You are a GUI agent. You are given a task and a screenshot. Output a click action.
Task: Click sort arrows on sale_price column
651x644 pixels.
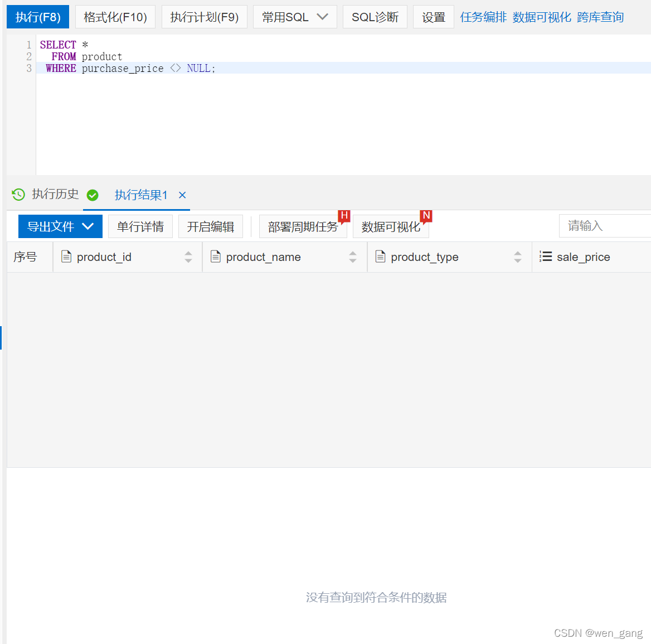pyautogui.click(x=647, y=256)
